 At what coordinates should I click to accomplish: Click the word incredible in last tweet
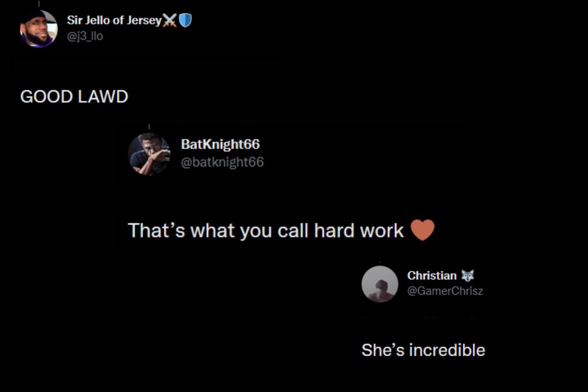447,350
